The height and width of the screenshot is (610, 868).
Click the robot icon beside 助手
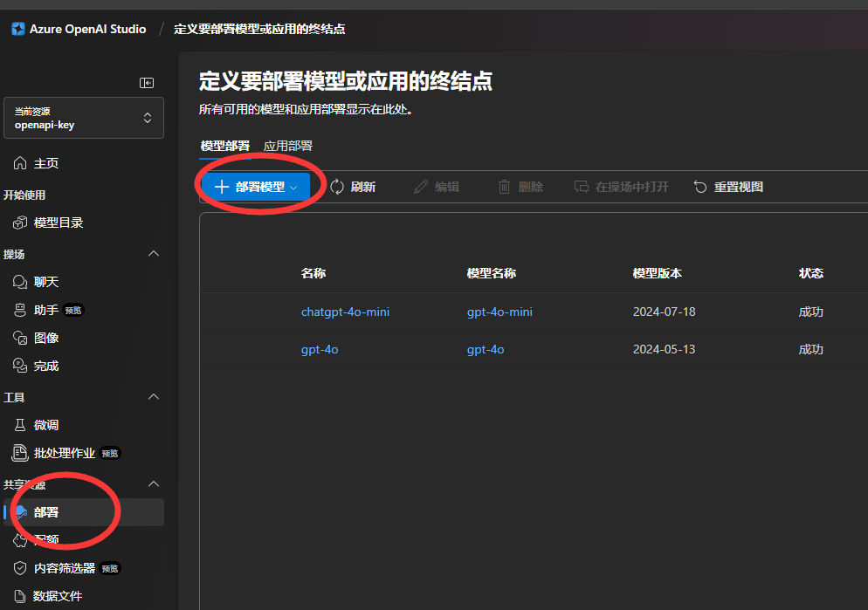click(x=20, y=311)
